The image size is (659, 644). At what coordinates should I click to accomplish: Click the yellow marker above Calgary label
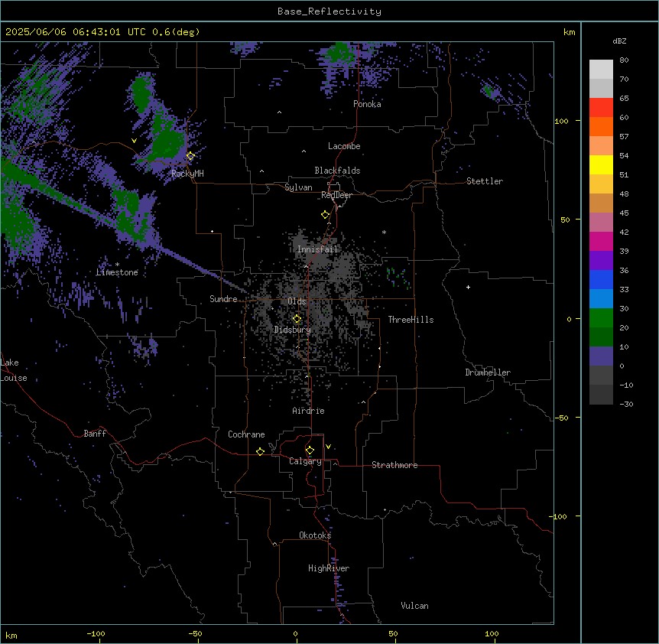(310, 450)
